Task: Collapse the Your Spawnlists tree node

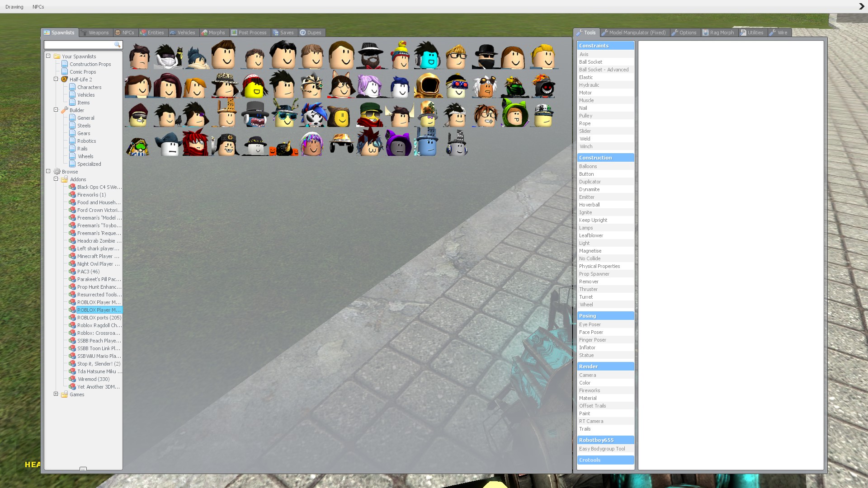Action: 48,56
